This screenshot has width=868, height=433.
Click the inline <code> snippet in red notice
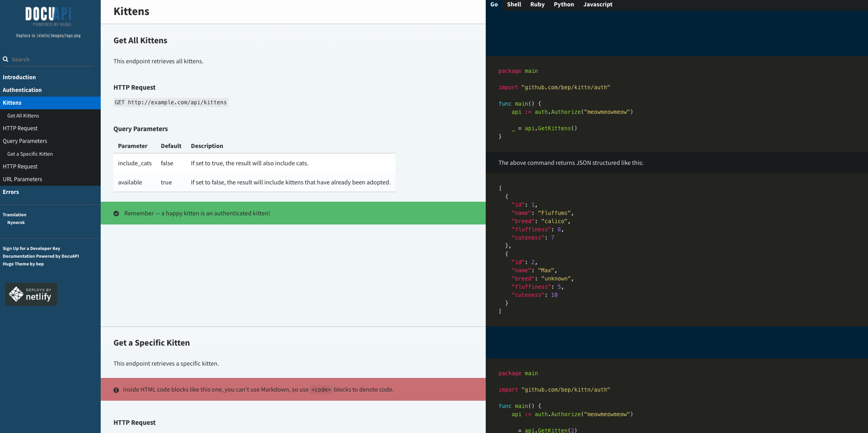(321, 390)
